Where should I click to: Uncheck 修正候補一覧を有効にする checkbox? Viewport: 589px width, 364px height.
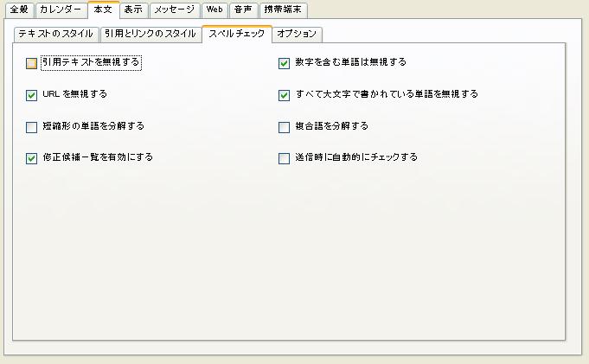(31, 158)
